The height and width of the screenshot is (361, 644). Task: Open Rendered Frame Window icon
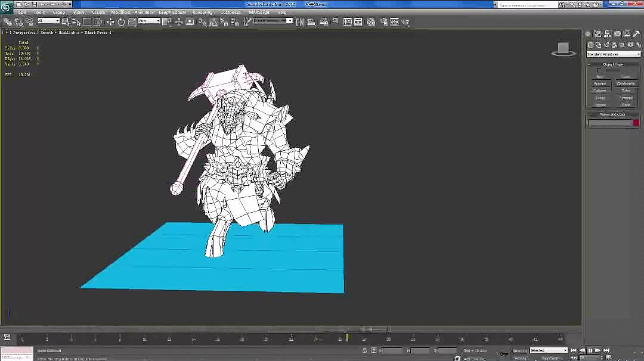(x=394, y=21)
